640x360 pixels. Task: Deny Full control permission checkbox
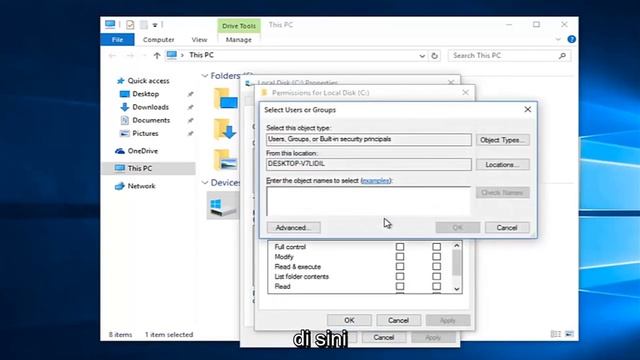pos(436,247)
